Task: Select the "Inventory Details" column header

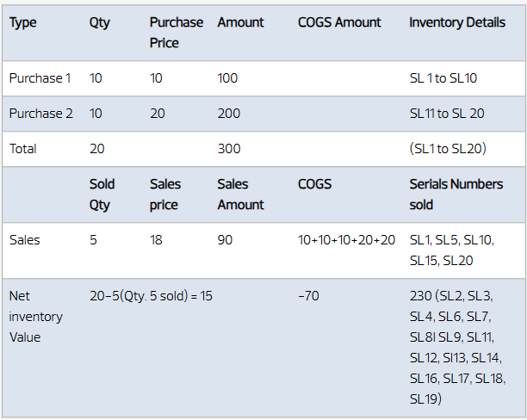Action: point(457,23)
